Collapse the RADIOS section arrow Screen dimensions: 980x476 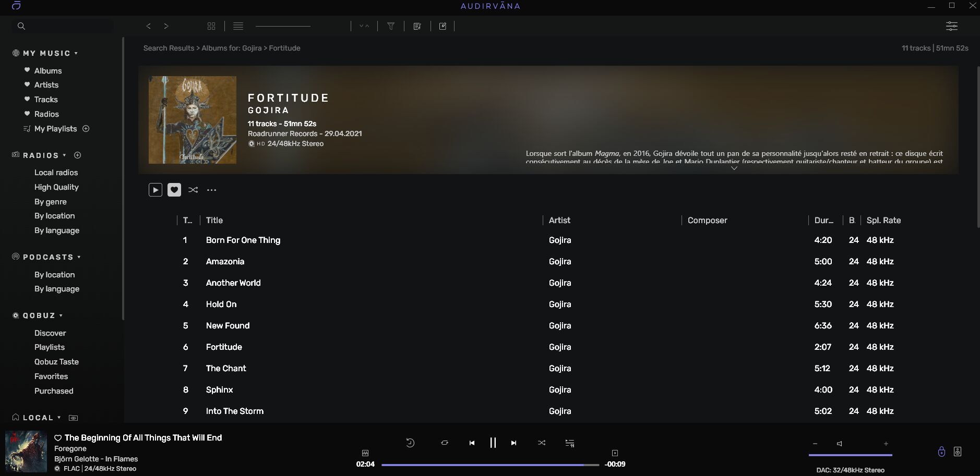65,155
